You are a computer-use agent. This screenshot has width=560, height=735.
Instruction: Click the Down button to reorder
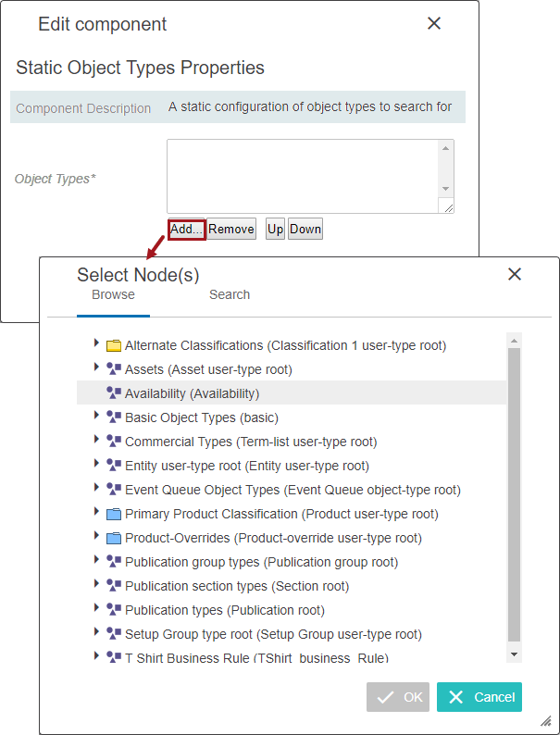click(x=305, y=230)
